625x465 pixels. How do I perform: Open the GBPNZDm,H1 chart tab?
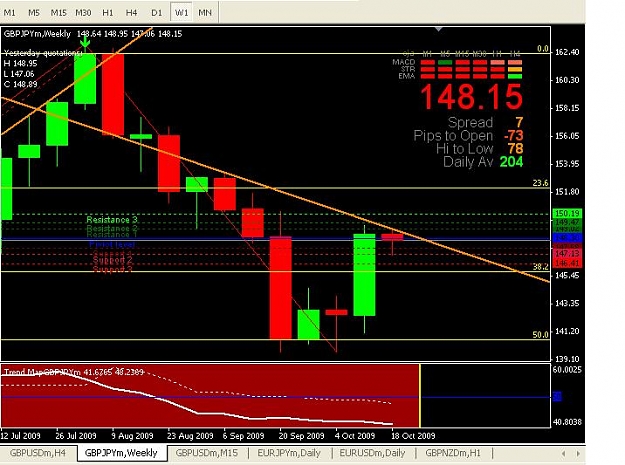[x=453, y=453]
